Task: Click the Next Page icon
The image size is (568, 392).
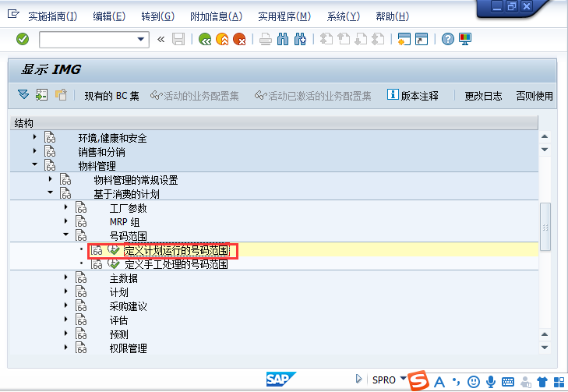Action: 361,39
